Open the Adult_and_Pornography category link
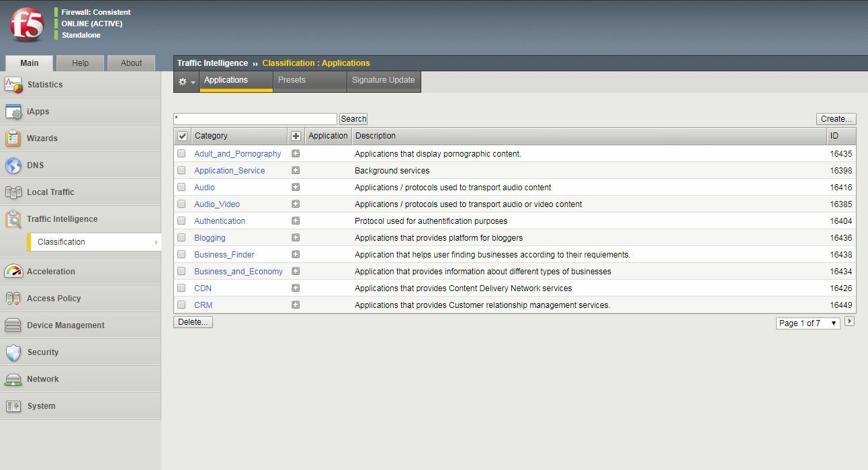 click(237, 154)
